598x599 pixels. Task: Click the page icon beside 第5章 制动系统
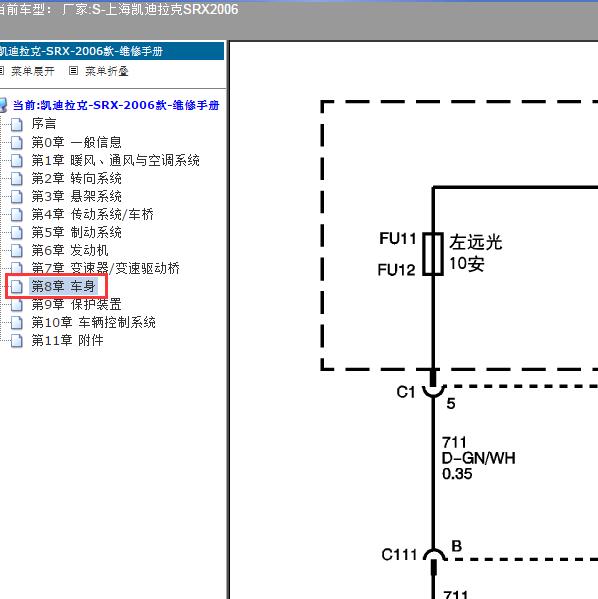coord(16,232)
